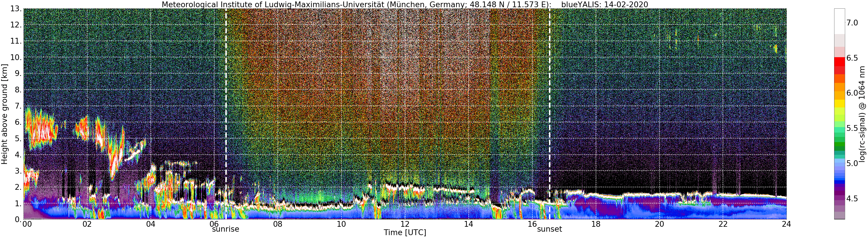The image size is (868, 238).
Task: Click the dashed sunset marker line
Action: tap(550, 114)
